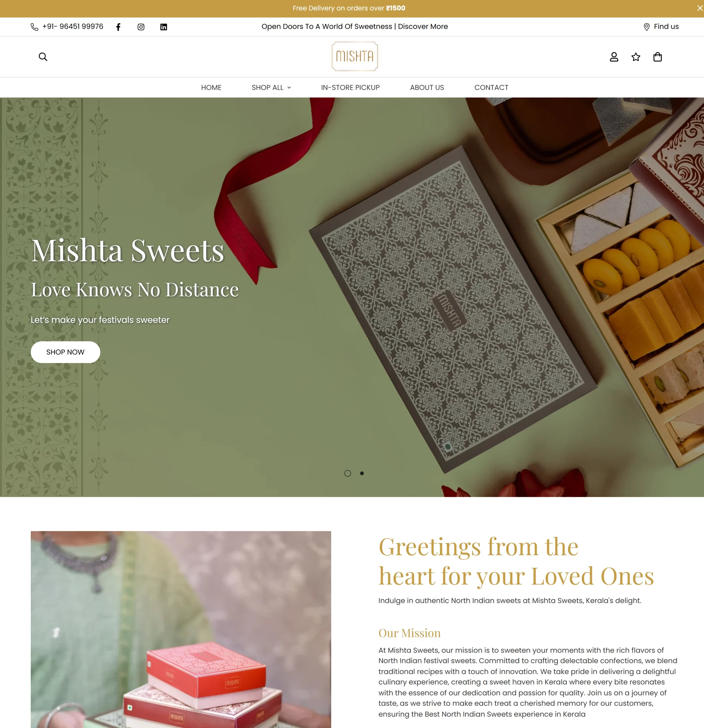Image resolution: width=704 pixels, height=728 pixels.
Task: Open the LinkedIn social icon
Action: [164, 27]
